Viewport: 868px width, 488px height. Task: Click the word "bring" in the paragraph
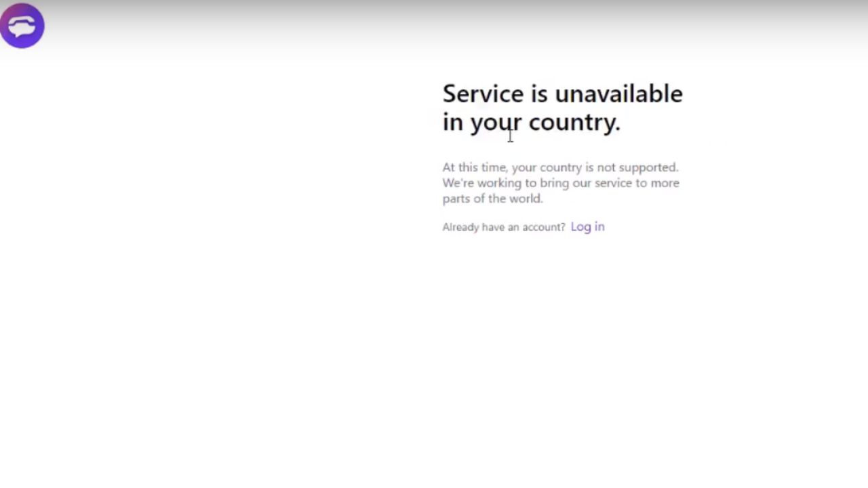point(555,183)
